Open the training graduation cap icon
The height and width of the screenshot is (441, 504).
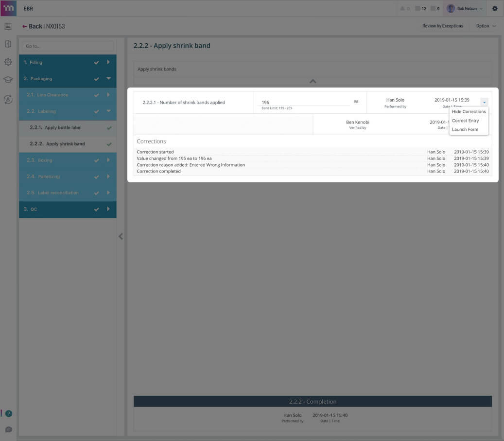point(8,80)
